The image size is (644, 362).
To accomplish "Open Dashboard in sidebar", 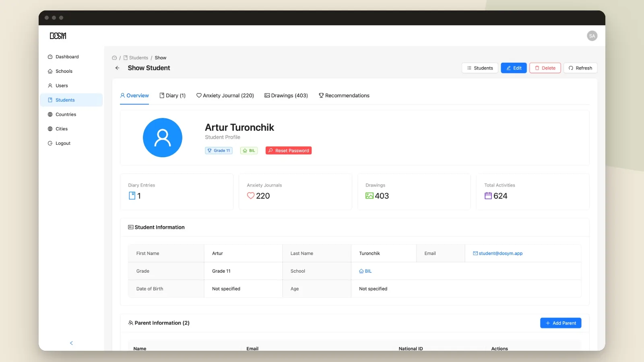I will pos(71,57).
